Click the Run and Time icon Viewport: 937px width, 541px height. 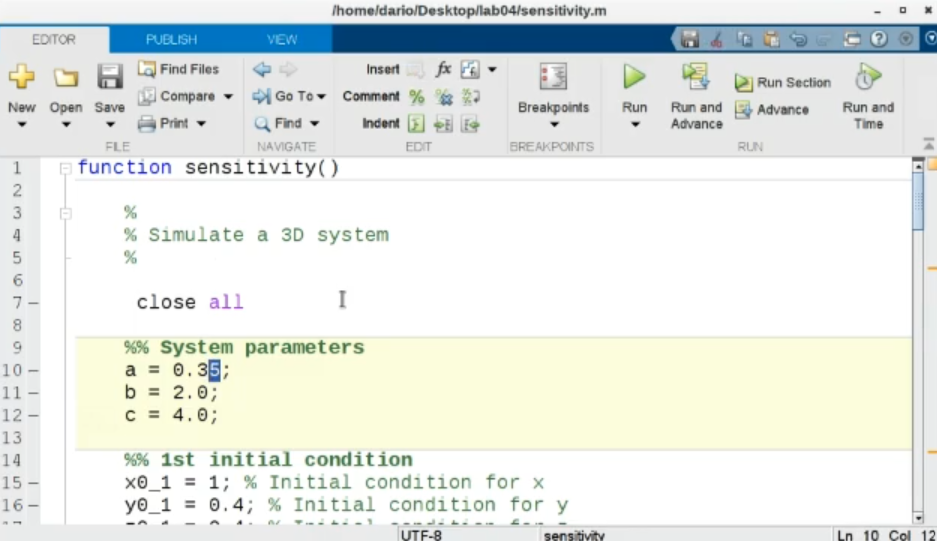[x=867, y=78]
